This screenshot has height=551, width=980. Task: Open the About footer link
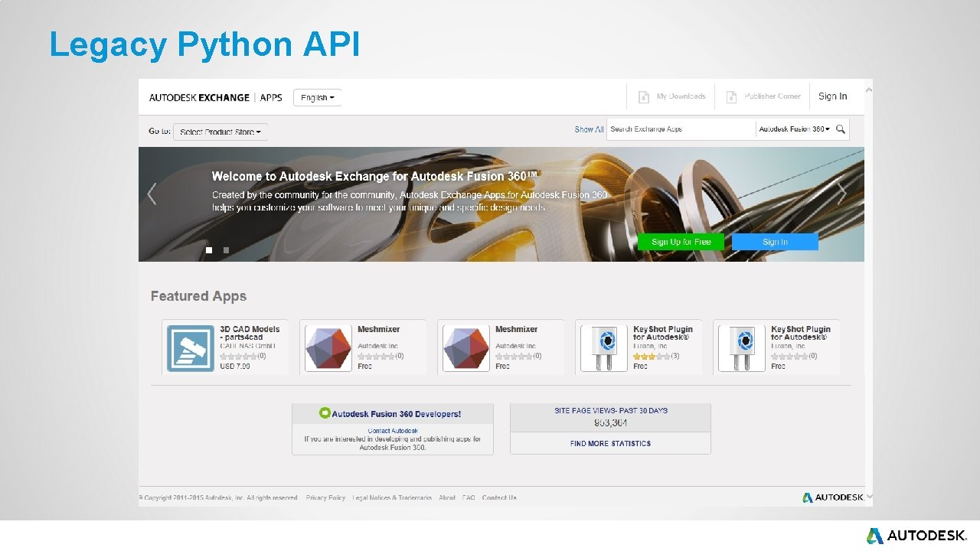447,497
